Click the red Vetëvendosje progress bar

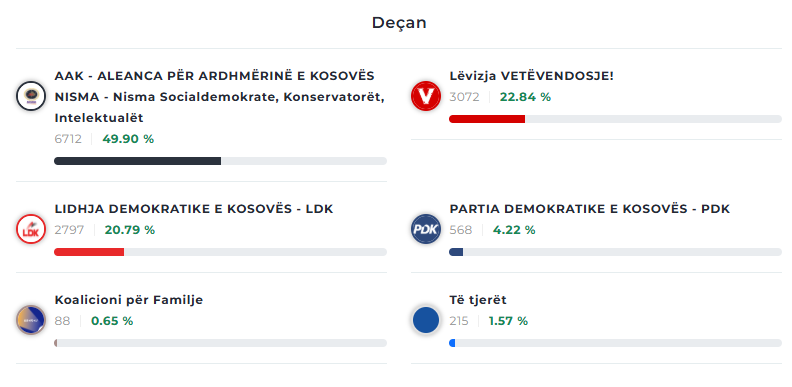coord(615,119)
